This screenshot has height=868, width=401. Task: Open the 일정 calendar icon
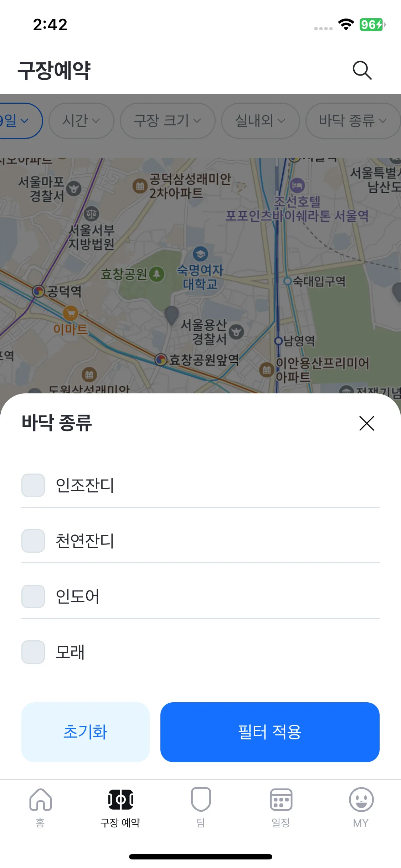coord(281,799)
